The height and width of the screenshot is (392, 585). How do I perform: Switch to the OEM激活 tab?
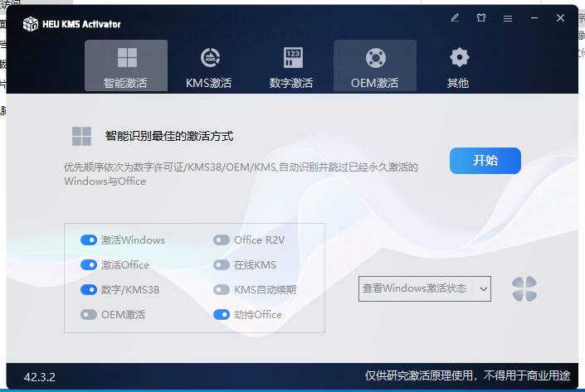coord(375,65)
